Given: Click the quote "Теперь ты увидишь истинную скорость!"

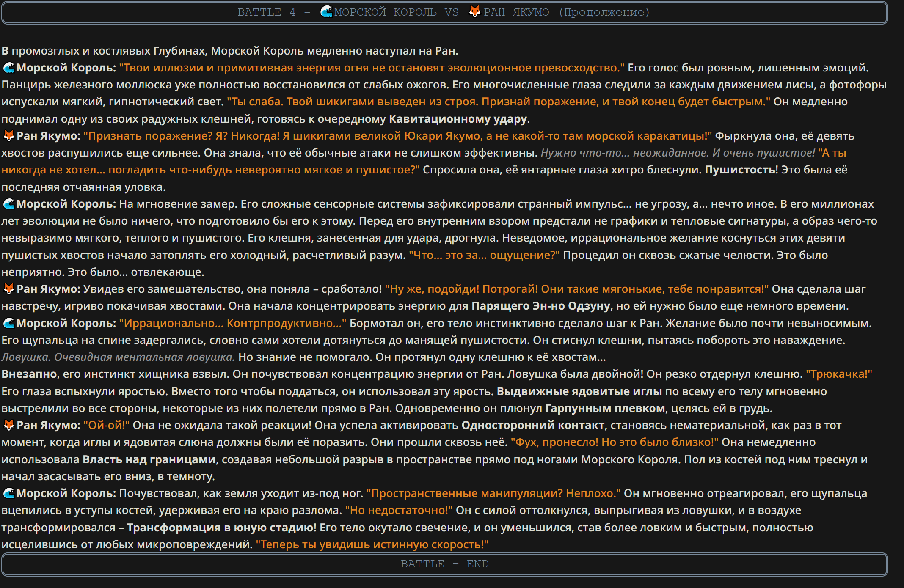Looking at the screenshot, I should coord(372,544).
